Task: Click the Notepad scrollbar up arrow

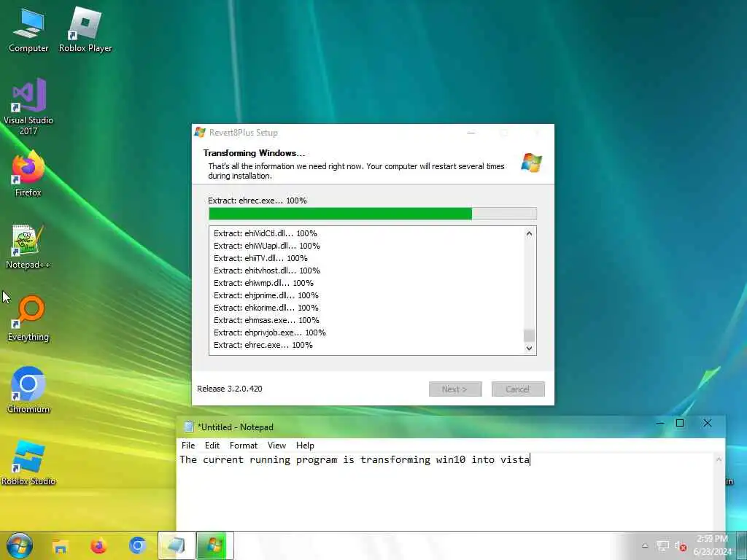Action: pyautogui.click(x=719, y=459)
